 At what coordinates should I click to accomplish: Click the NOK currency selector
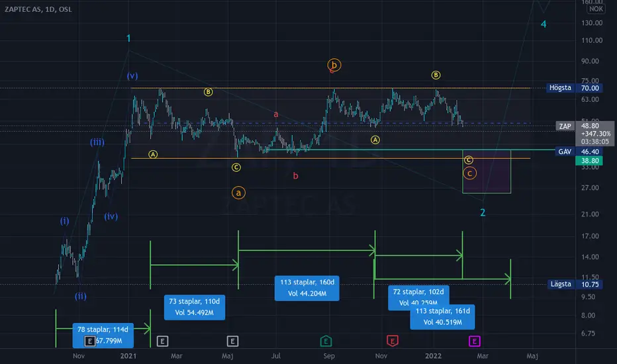coord(596,9)
